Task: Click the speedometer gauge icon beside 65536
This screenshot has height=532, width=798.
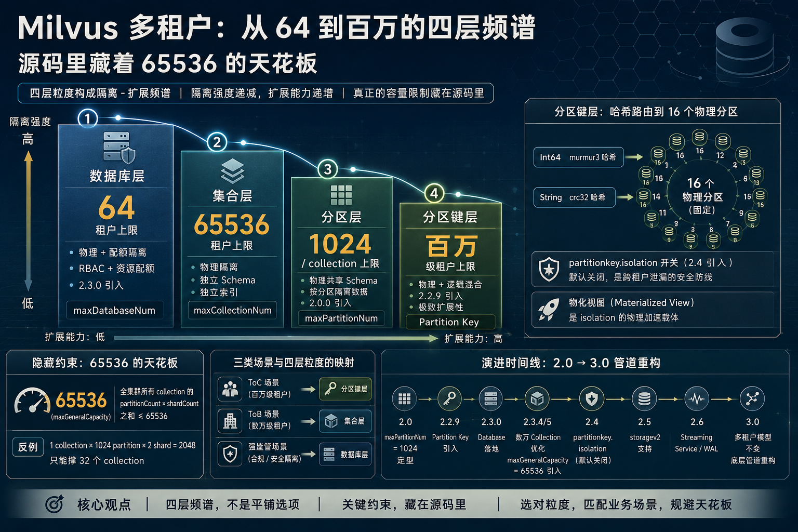Action: 32,401
